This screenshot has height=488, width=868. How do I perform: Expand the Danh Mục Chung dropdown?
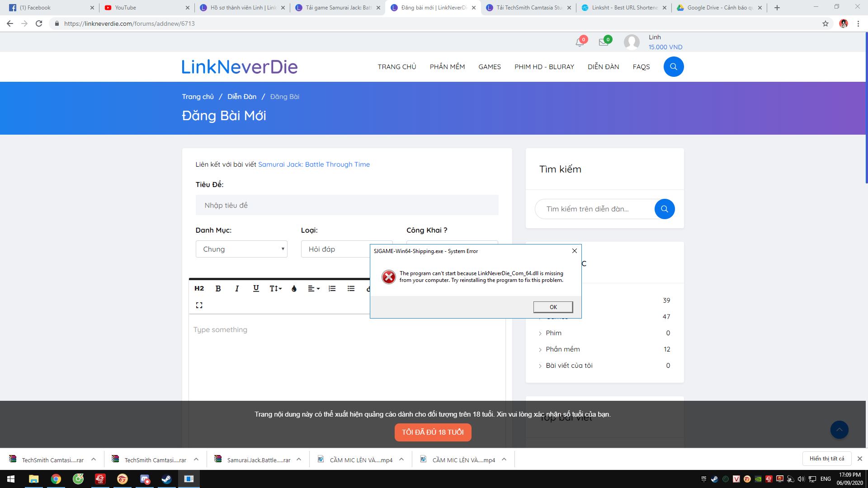[x=241, y=249]
